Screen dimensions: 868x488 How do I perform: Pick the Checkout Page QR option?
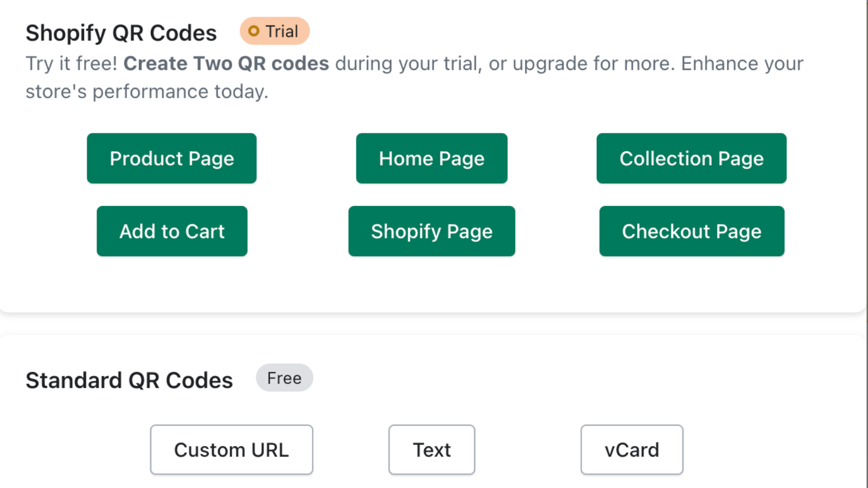pos(692,231)
